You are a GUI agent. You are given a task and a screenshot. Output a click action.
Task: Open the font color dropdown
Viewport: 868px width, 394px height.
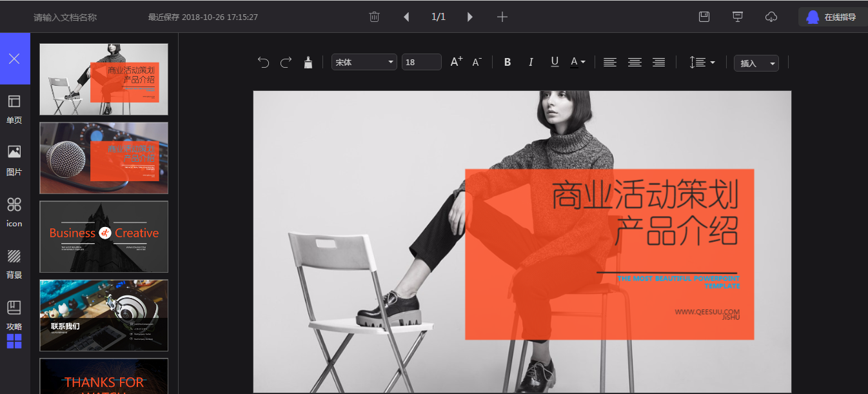[578, 62]
